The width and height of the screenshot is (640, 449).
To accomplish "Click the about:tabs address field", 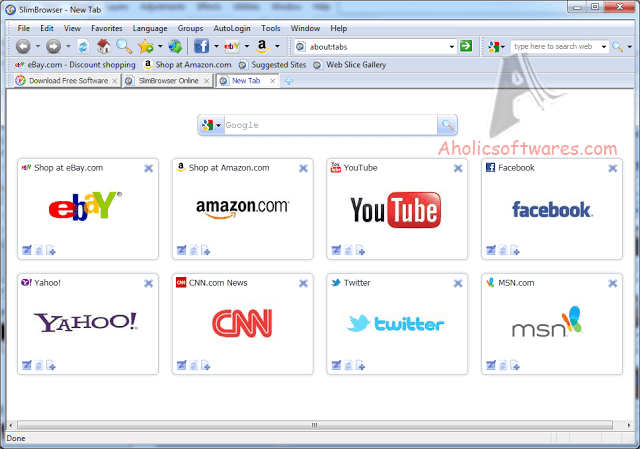I will [x=374, y=47].
